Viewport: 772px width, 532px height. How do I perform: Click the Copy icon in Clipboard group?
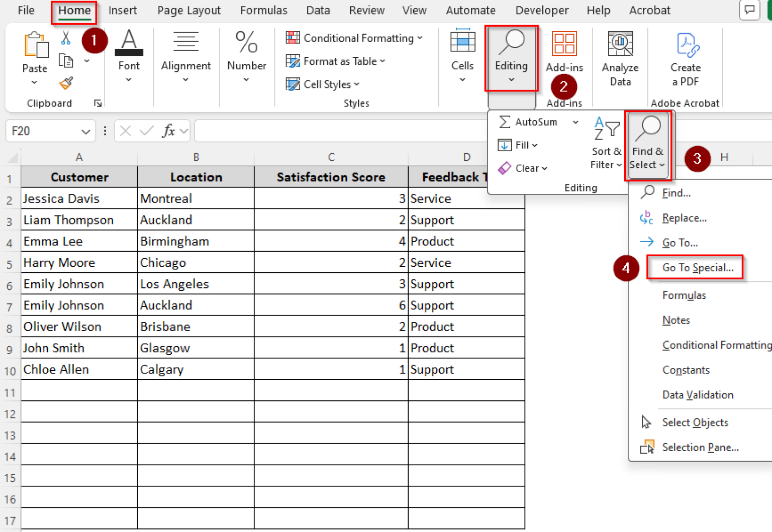(x=65, y=60)
